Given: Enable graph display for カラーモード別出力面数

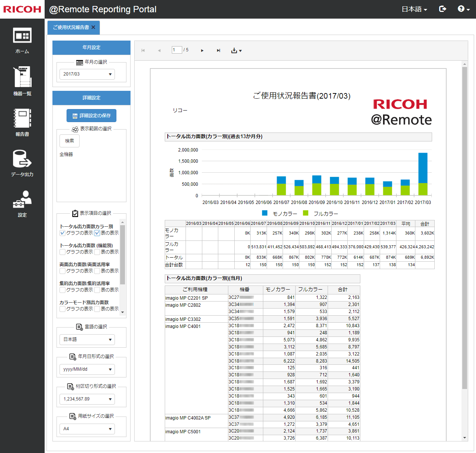Looking at the screenshot, I should pos(62,309).
